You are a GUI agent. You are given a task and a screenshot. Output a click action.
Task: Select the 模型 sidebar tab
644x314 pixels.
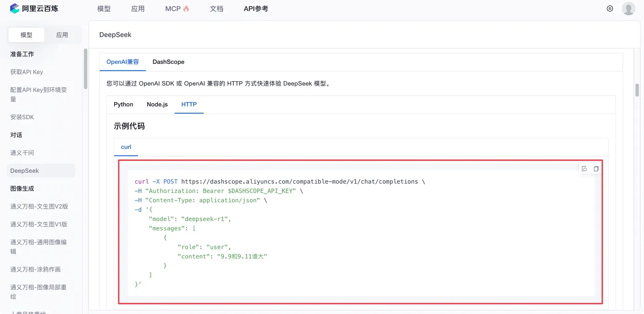point(26,35)
